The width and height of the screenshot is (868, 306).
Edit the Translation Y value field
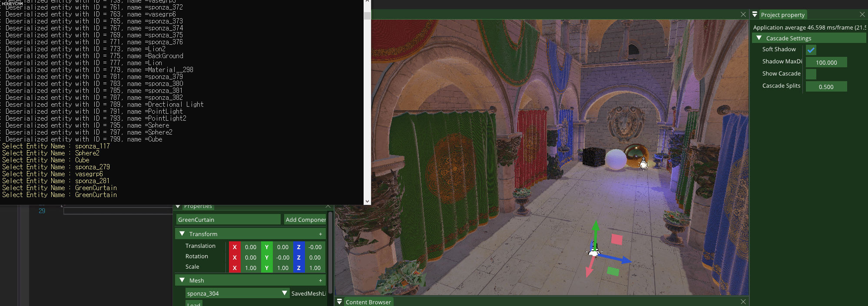283,247
